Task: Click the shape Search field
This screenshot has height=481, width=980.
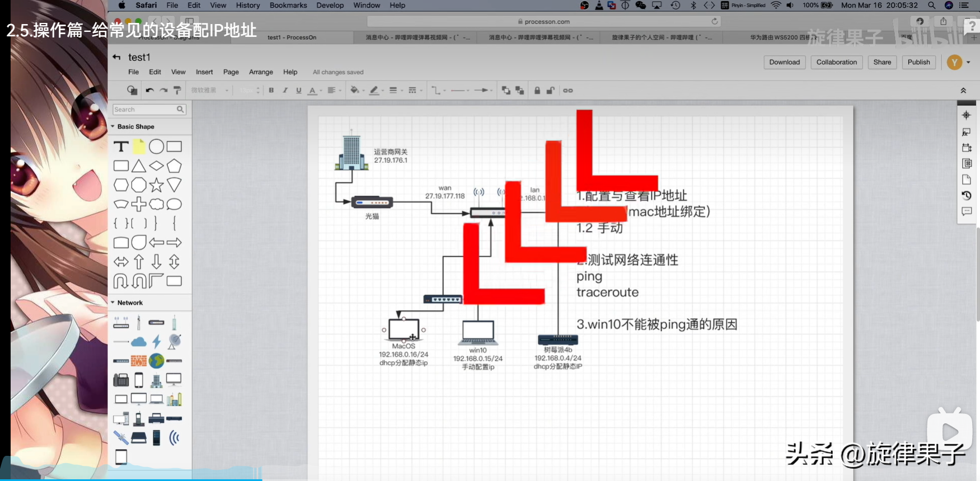Action: (x=145, y=110)
